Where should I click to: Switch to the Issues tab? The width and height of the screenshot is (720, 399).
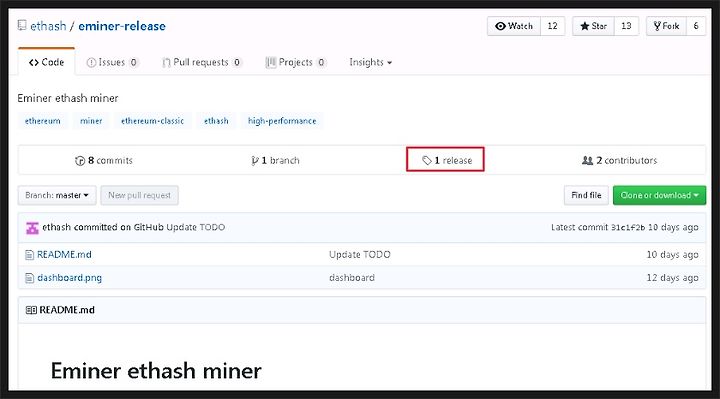(x=112, y=62)
